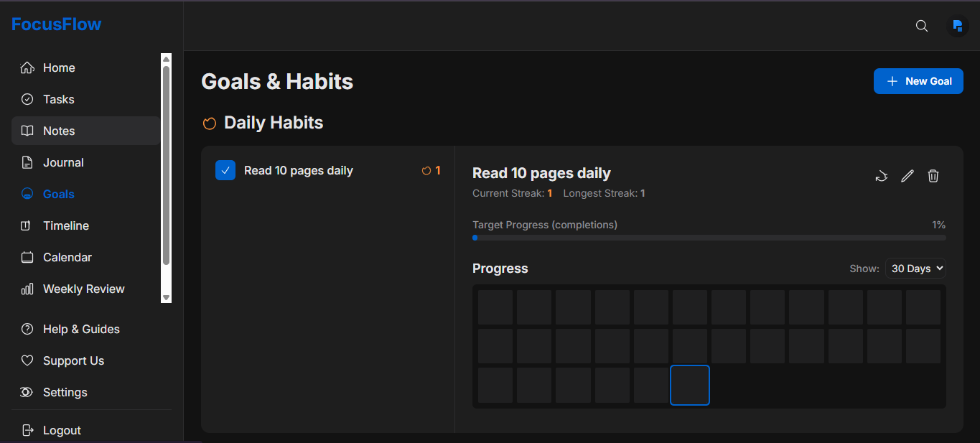The width and height of the screenshot is (980, 443).
Task: Click Logout at the bottom of the sidebar
Action: (61, 430)
